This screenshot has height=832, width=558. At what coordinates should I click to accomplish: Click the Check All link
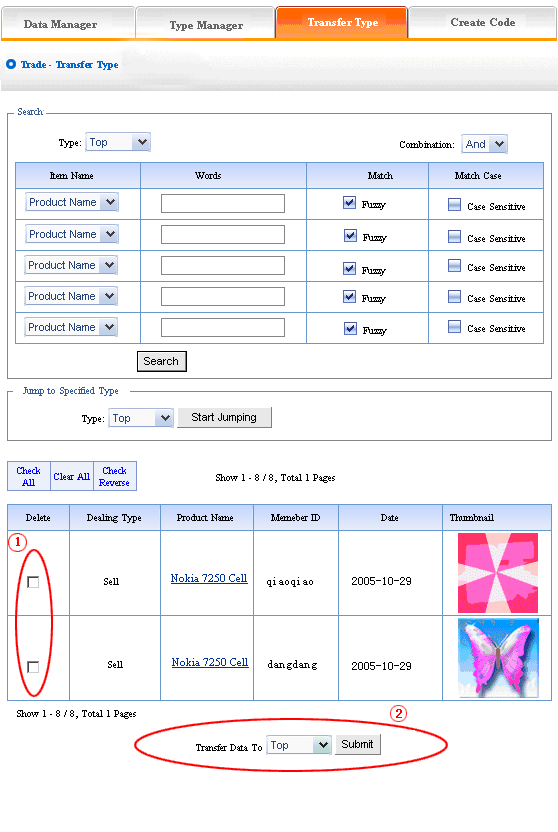29,476
